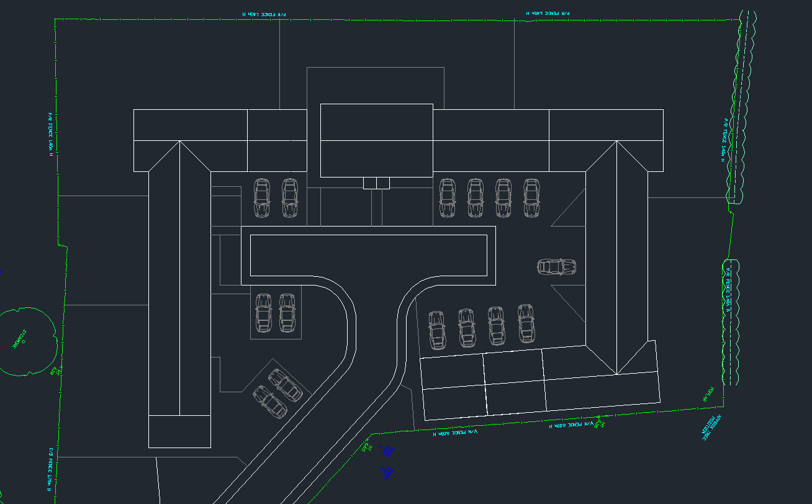Click the central square roof block at top
Screen dimensions: 812x504
tap(376, 140)
